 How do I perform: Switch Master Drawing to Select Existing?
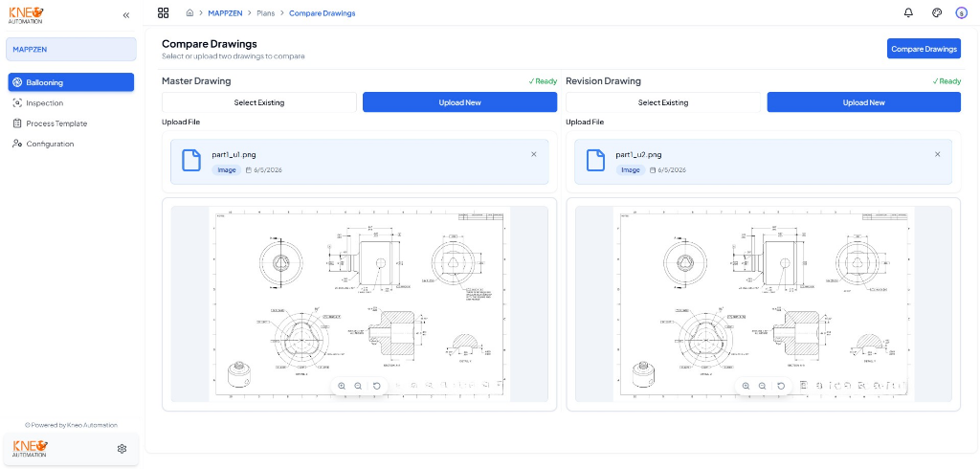pyautogui.click(x=259, y=102)
